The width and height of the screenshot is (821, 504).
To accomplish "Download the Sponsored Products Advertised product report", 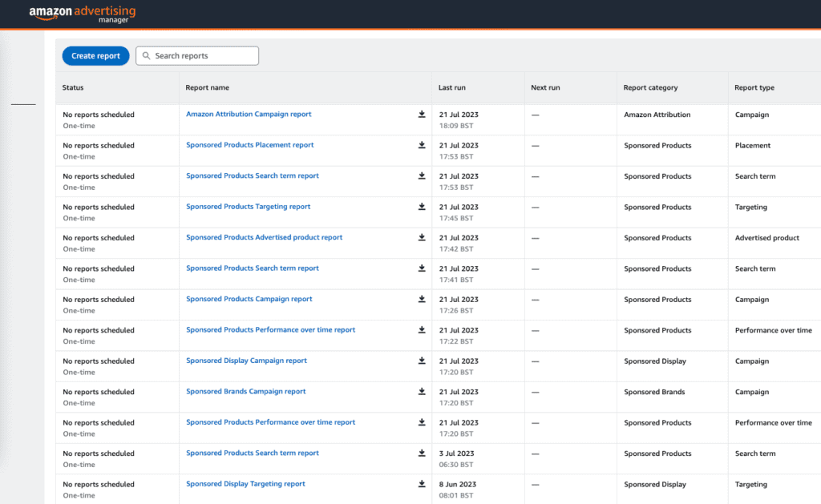I will pyautogui.click(x=422, y=237).
